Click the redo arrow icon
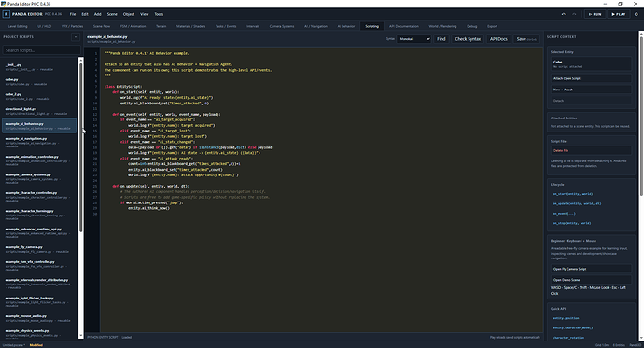 point(574,14)
